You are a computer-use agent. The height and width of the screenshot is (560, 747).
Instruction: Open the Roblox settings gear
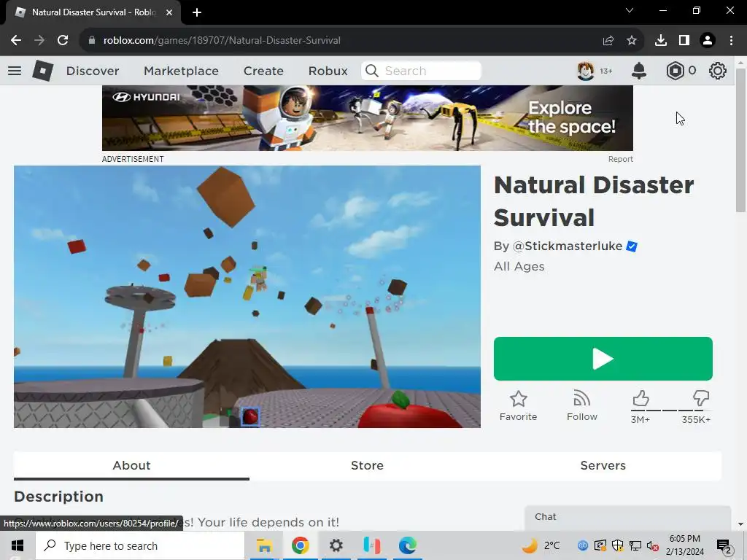[718, 71]
